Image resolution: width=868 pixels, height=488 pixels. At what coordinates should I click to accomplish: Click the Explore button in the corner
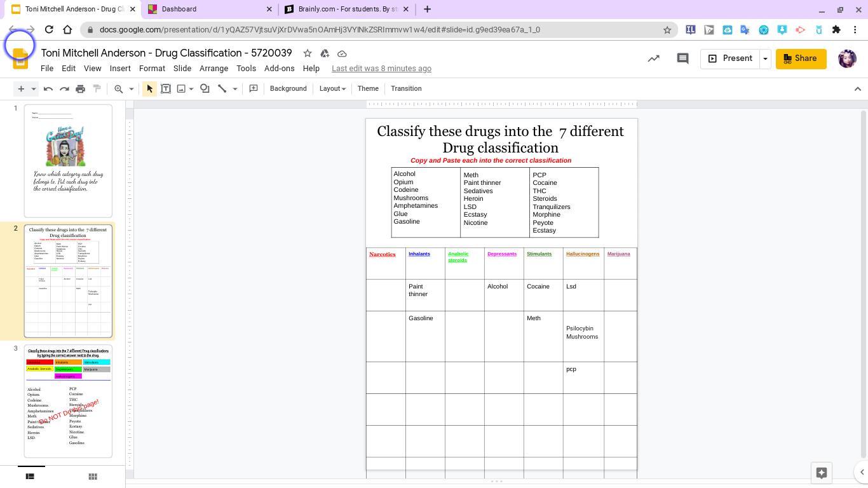(822, 473)
